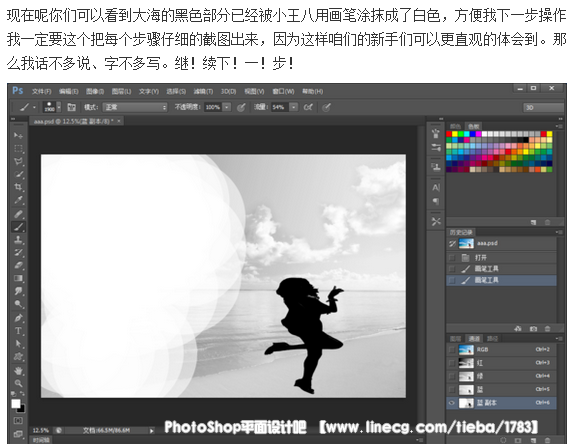Screen dimensions: 588x444
Task: Set history brush source on 打开 state
Action: (452, 258)
